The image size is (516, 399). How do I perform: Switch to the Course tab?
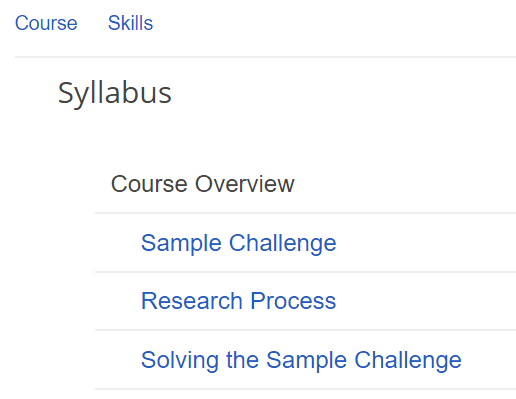46,23
